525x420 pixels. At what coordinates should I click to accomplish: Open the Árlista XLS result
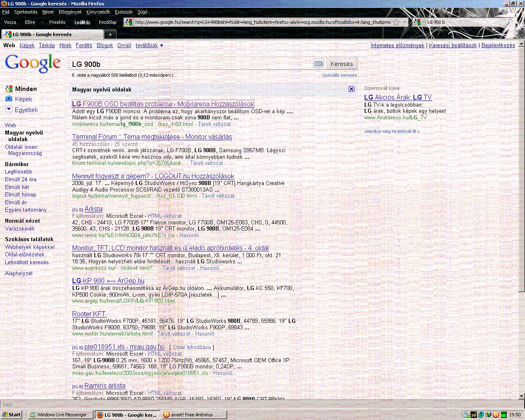coord(94,209)
